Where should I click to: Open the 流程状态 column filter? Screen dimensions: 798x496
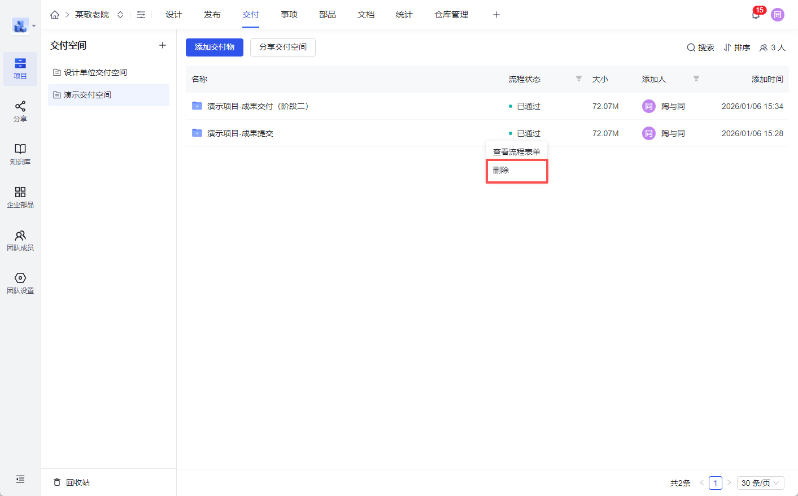click(x=578, y=78)
